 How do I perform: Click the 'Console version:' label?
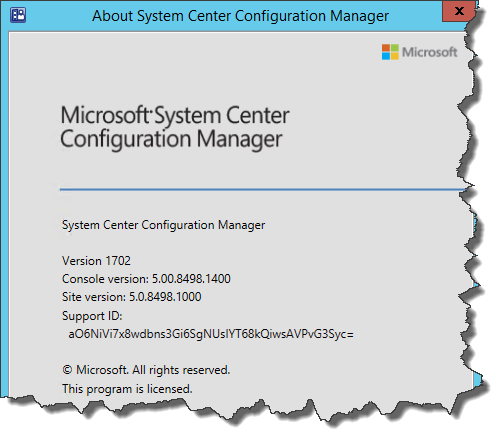(x=105, y=279)
